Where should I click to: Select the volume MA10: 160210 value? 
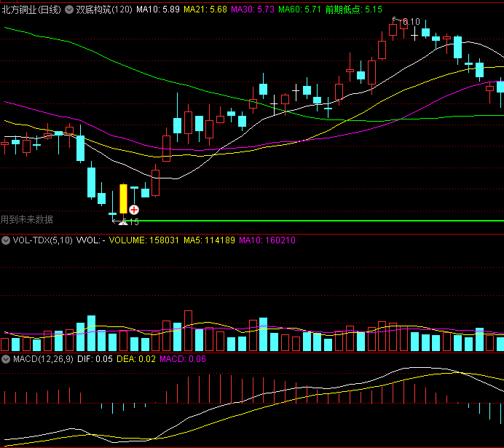(267, 240)
